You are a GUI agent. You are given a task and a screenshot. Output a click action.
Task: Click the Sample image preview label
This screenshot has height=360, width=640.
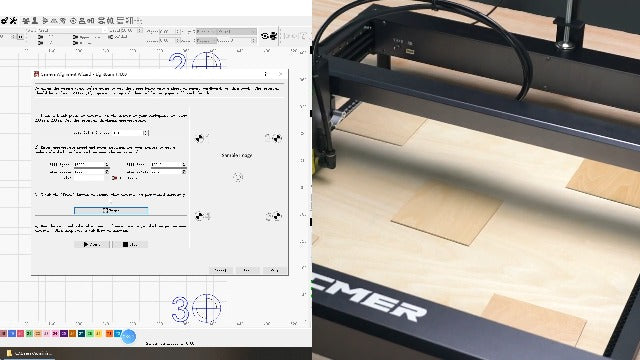(237, 156)
